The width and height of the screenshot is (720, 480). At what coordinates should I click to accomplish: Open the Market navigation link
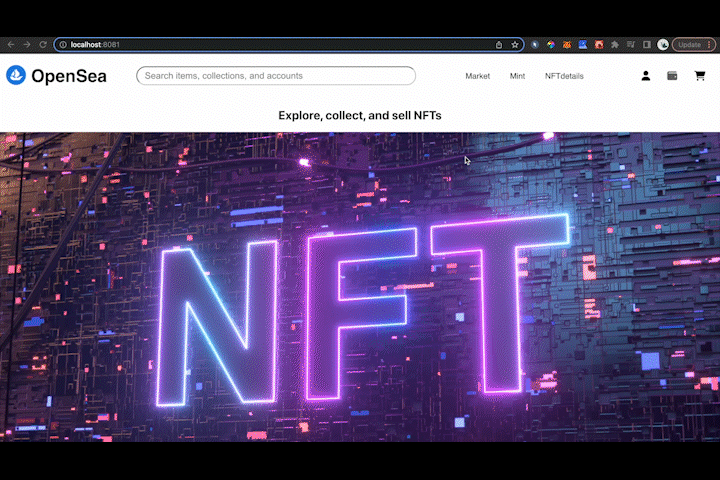(x=478, y=76)
